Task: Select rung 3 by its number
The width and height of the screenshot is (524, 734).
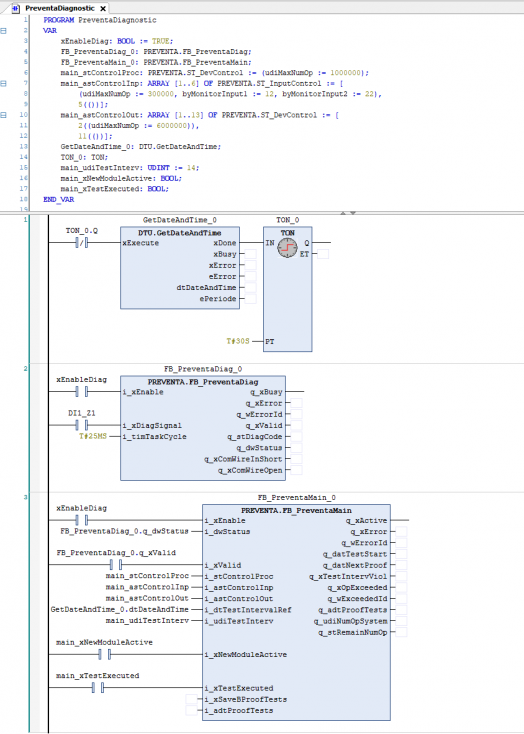Action: [x=25, y=497]
